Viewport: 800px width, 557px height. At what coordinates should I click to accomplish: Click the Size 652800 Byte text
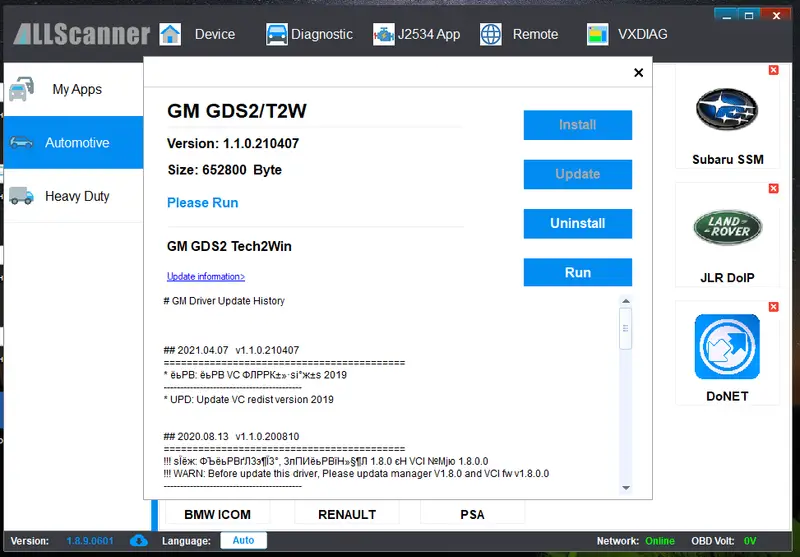[x=224, y=170]
